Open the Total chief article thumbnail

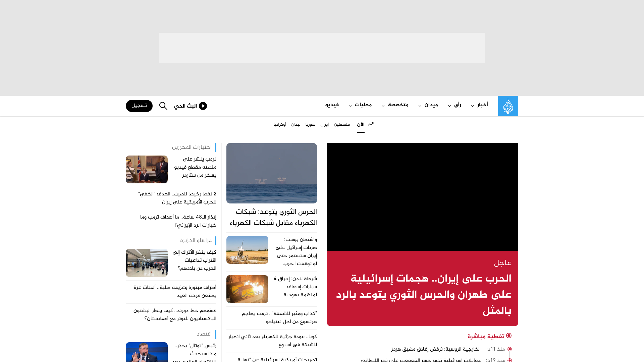[147, 352]
